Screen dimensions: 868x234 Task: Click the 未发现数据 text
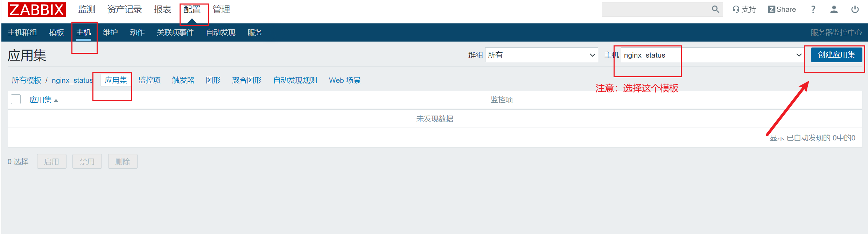(435, 119)
